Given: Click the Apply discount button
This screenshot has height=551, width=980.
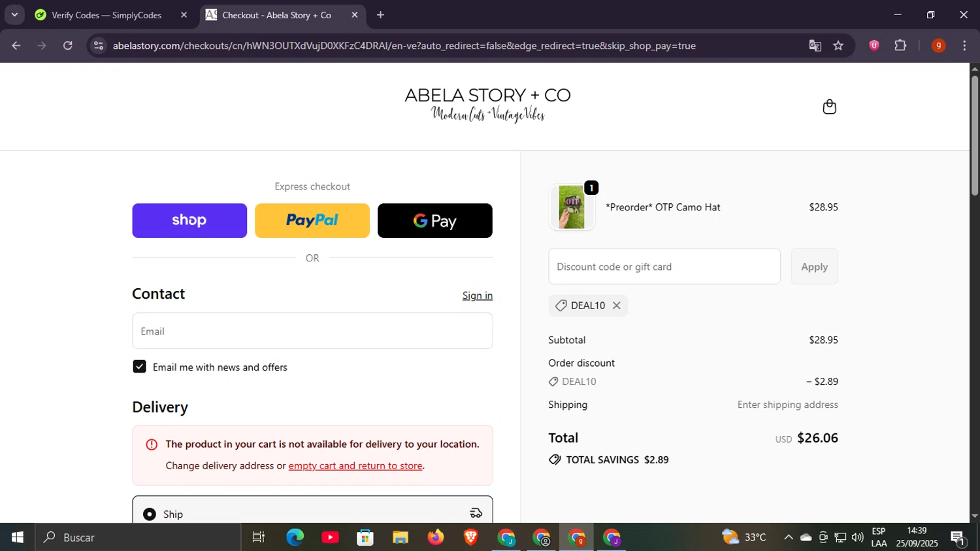Looking at the screenshot, I should (814, 267).
